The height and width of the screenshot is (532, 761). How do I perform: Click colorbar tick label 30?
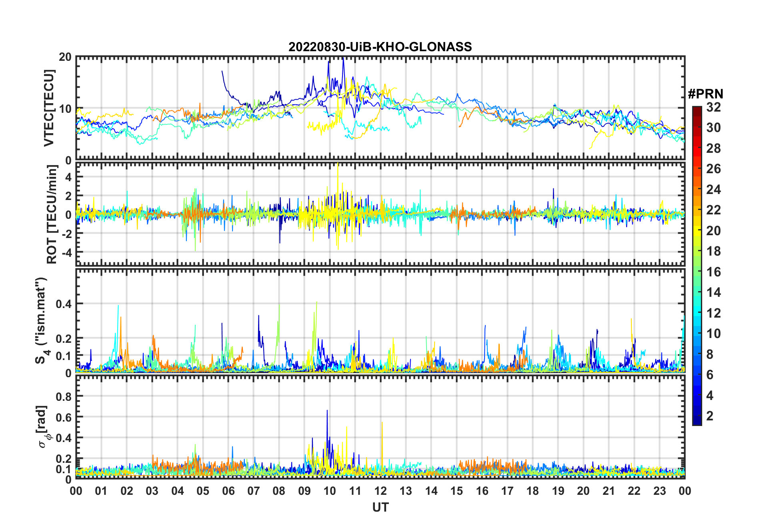point(713,128)
